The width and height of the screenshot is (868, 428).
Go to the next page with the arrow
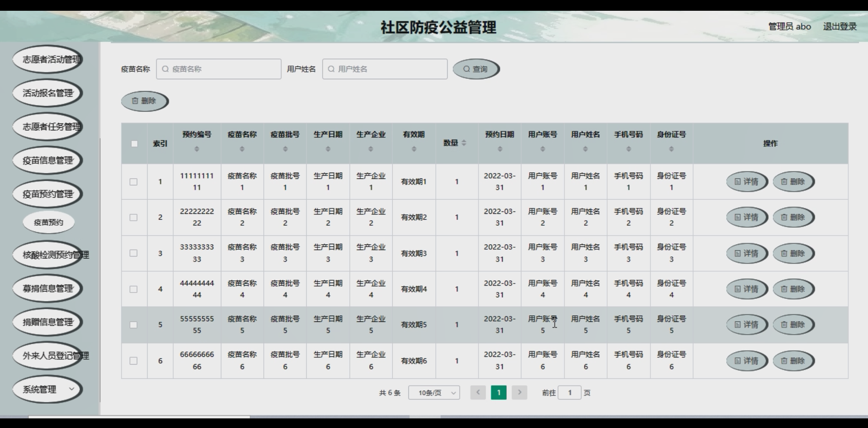coord(519,393)
